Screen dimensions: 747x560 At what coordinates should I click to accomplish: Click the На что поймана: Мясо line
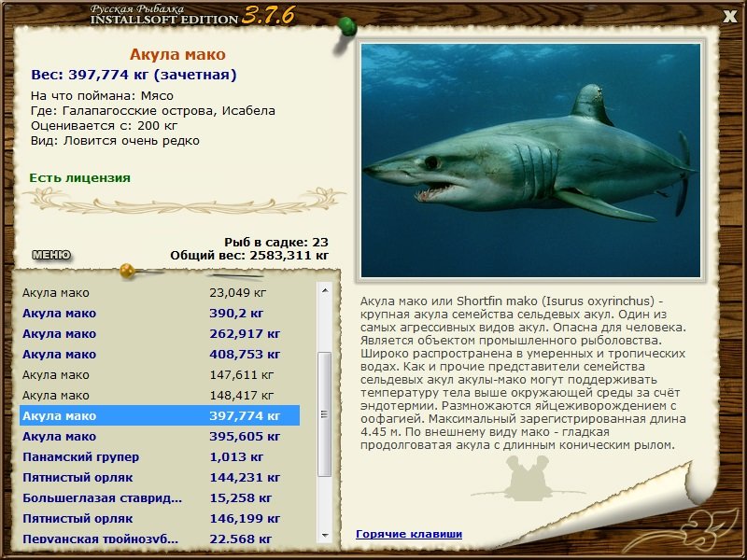point(102,96)
